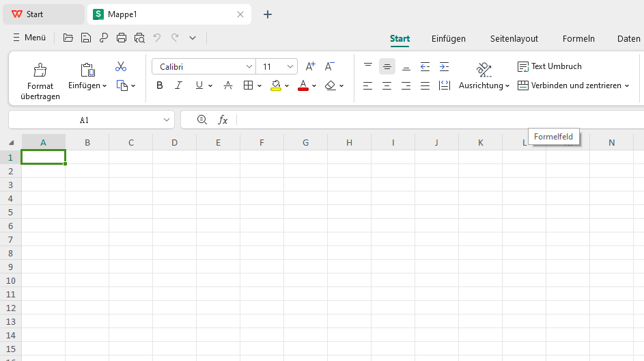Open the Calibri font name dropdown
This screenshot has height=361, width=644.
coord(249,66)
